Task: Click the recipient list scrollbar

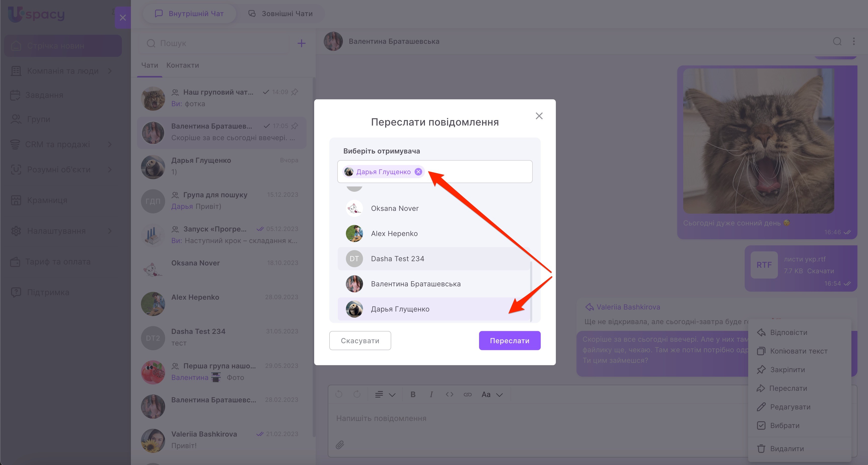Action: tap(531, 291)
